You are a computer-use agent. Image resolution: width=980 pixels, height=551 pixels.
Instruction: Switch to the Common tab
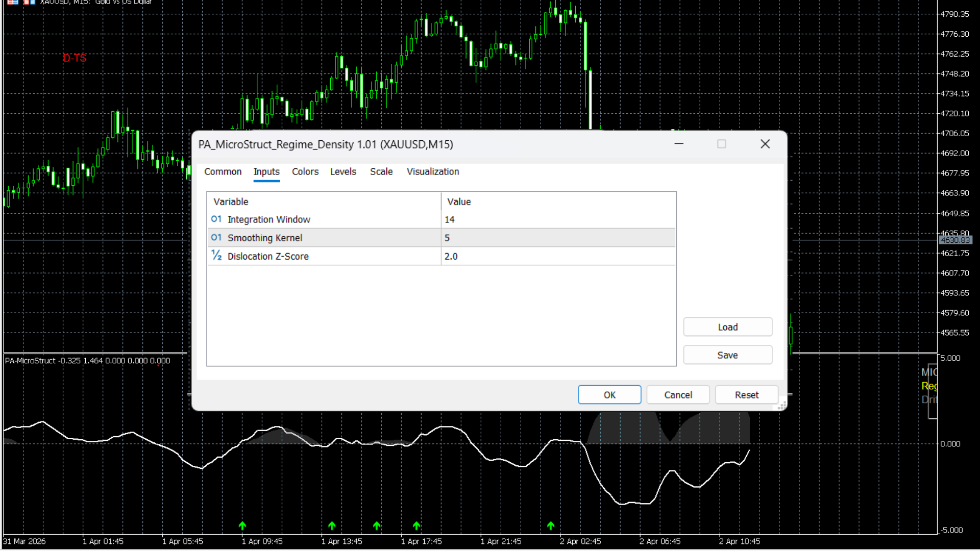coord(223,172)
